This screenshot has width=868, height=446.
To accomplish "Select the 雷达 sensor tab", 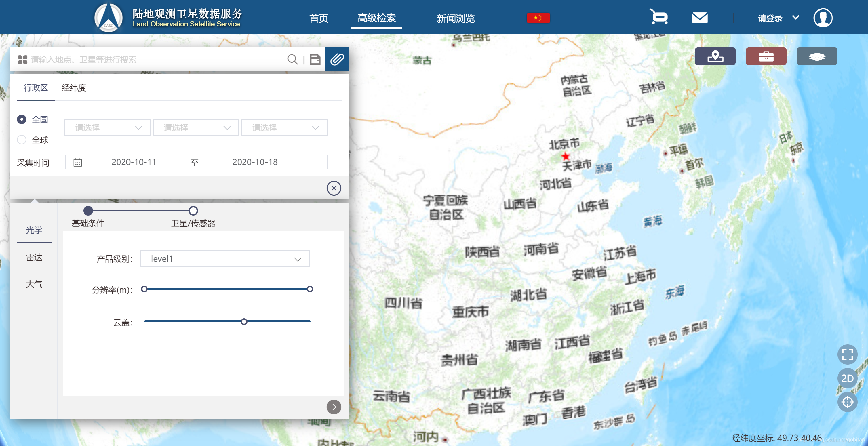I will click(x=34, y=257).
